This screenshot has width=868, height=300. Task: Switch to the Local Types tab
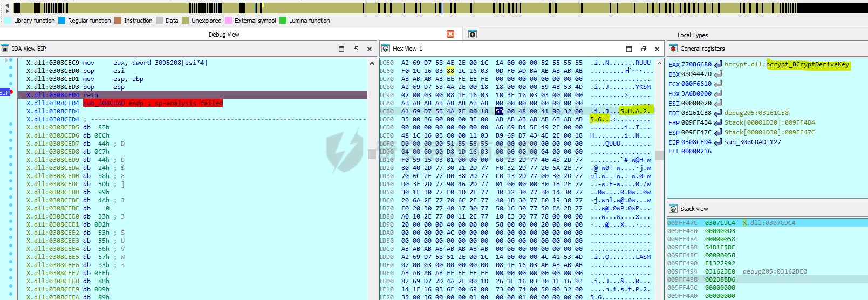point(692,35)
